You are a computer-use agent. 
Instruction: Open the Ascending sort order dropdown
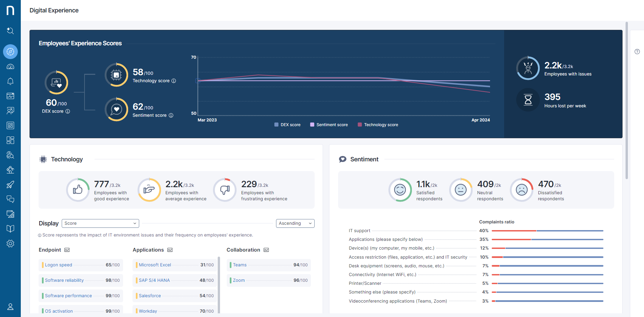point(295,223)
